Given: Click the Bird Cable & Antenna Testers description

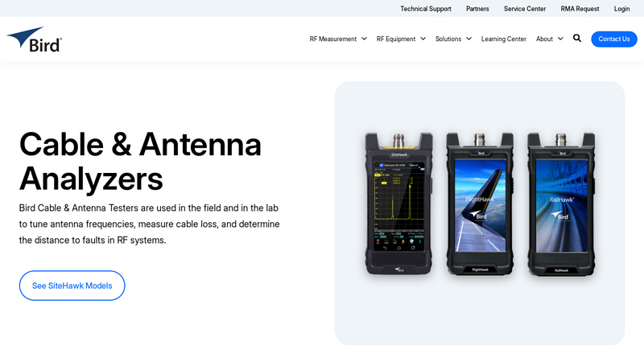Looking at the screenshot, I should click(x=149, y=224).
